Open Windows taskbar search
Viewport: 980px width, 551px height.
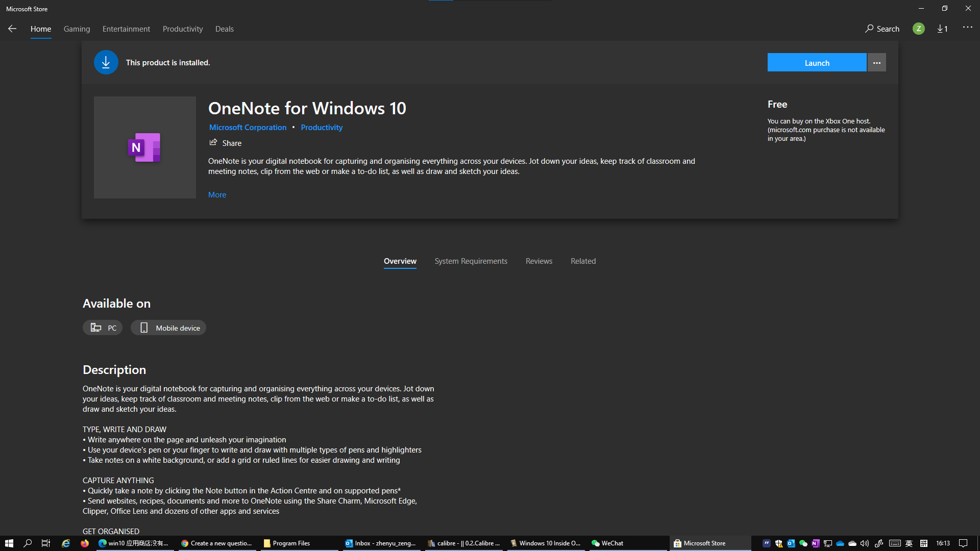[28, 543]
